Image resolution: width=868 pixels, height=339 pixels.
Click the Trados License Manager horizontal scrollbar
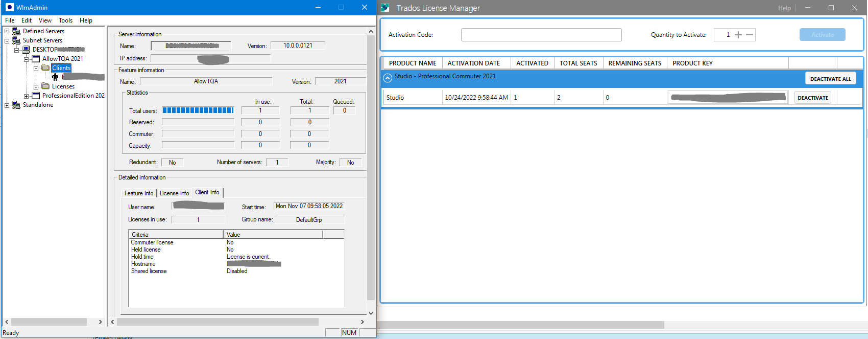tap(521, 325)
